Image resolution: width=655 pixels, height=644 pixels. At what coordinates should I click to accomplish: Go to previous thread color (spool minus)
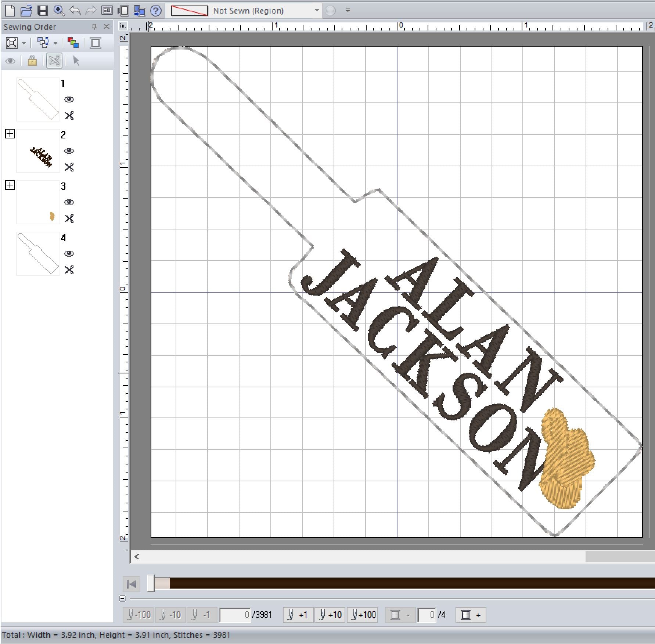point(400,615)
